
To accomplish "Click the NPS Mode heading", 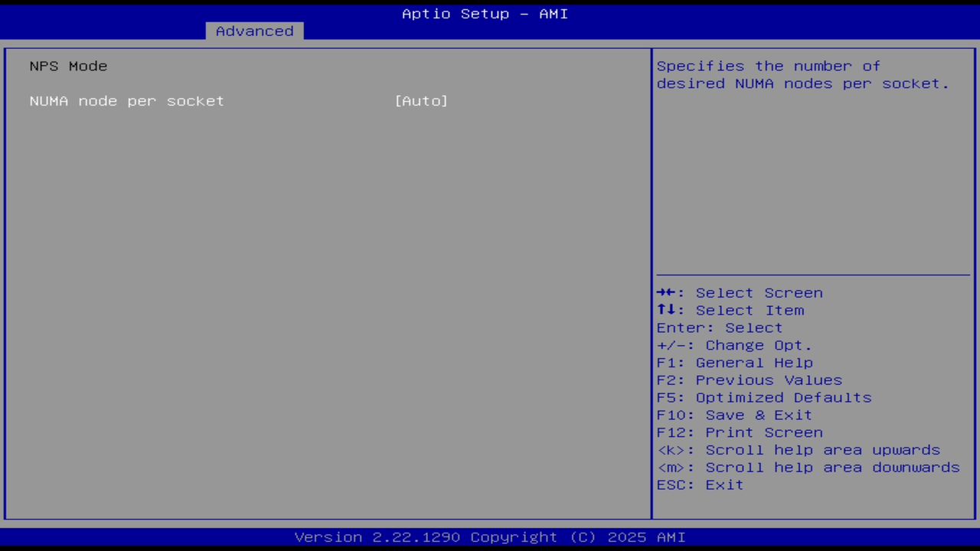I will point(68,66).
